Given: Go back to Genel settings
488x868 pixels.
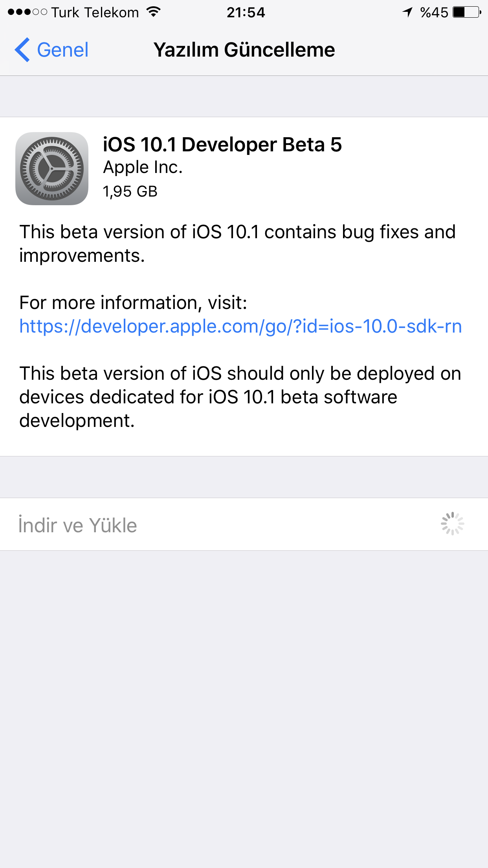Looking at the screenshot, I should click(51, 50).
